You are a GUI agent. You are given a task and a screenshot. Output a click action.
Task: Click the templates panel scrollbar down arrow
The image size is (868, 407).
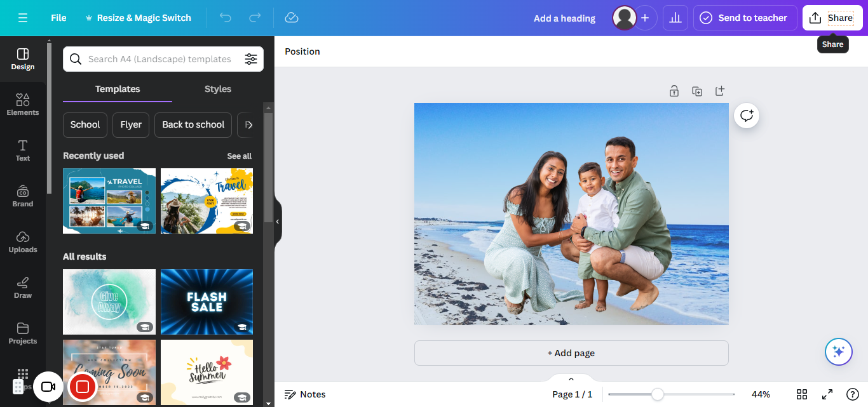tap(268, 403)
